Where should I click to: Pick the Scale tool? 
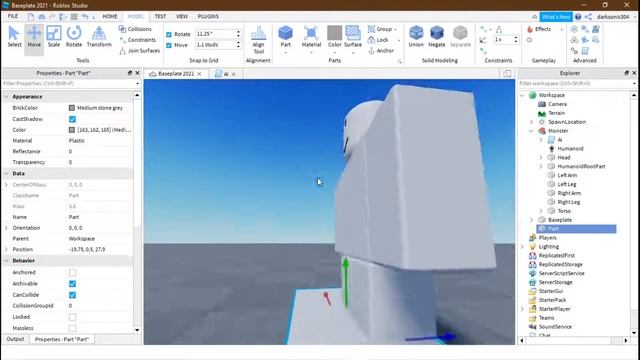(54, 37)
